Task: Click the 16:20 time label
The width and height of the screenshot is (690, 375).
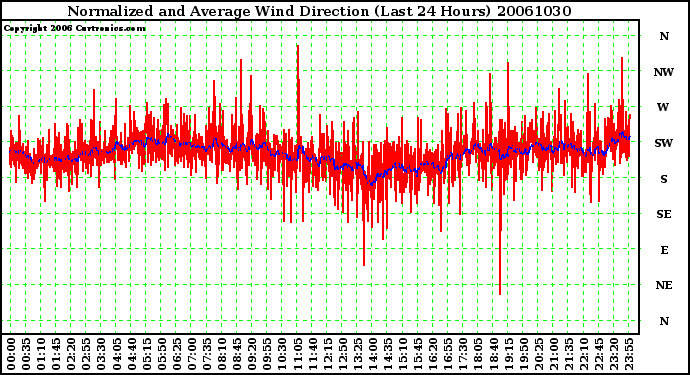Action: 433,354
